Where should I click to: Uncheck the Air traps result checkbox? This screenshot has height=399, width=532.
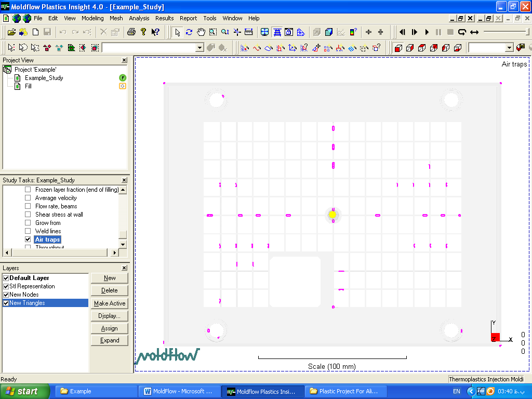point(28,240)
